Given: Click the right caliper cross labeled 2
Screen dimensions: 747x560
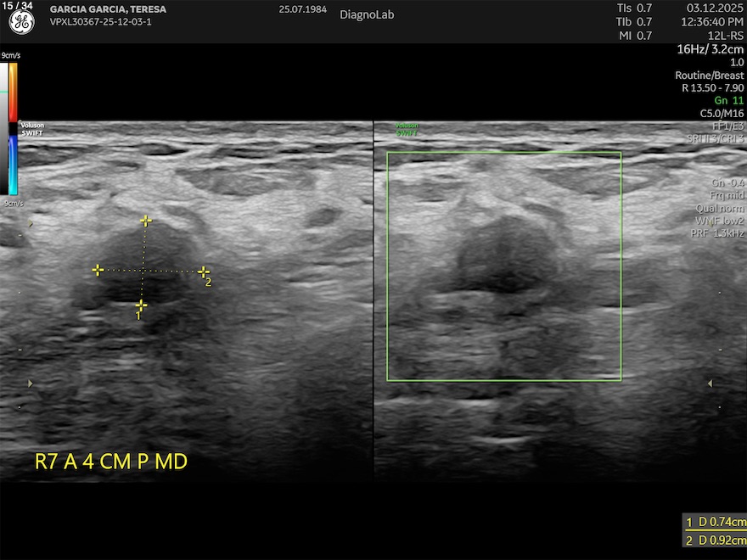Looking at the screenshot, I should 203,272.
